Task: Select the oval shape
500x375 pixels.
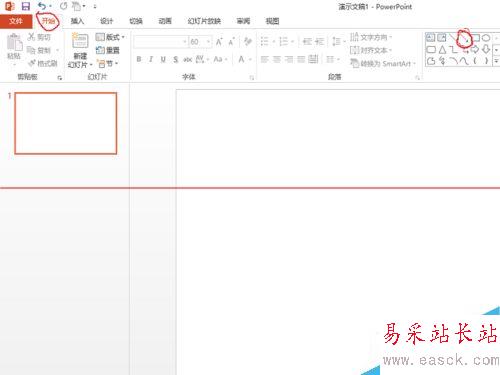Action: point(486,38)
